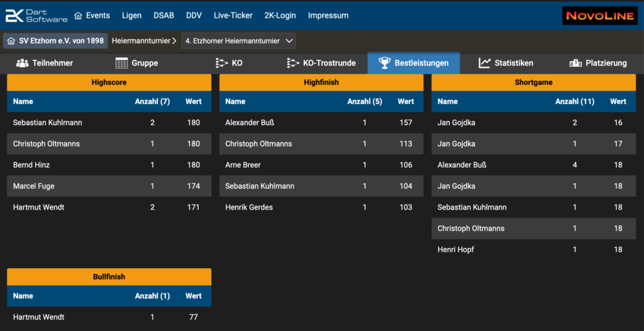Screen dimensions: 644x331
Task: Click the bracket icon on KO-Trostrunde tab
Action: pos(293,63)
